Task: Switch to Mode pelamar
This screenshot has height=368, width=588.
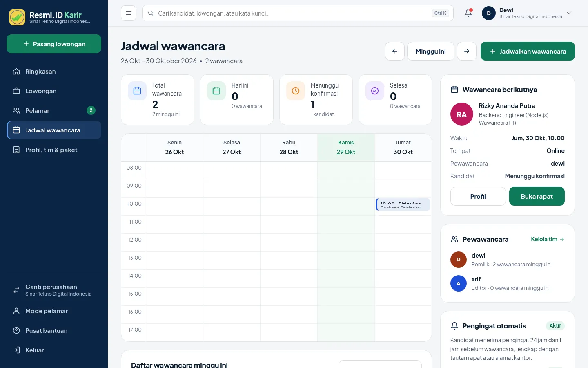Action: [x=54, y=311]
